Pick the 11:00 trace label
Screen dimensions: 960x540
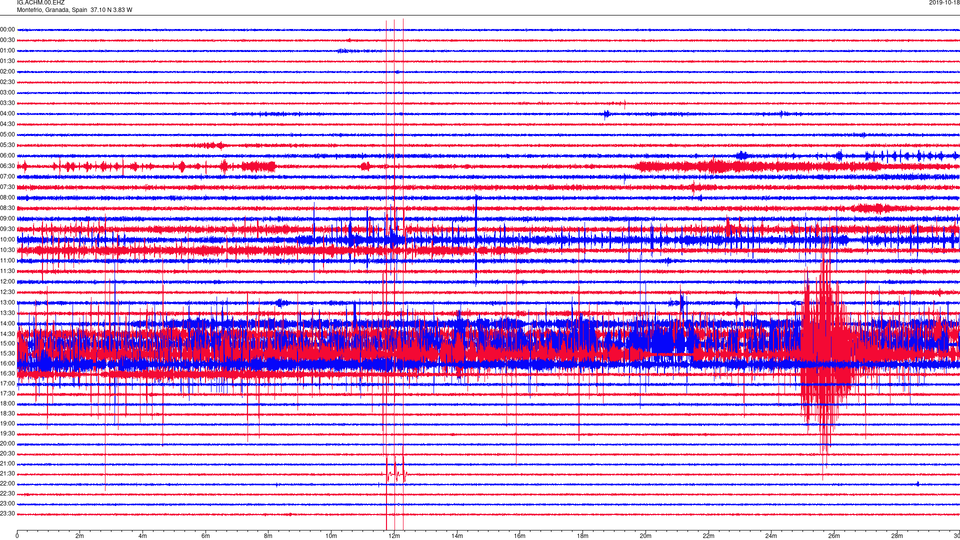pyautogui.click(x=8, y=261)
